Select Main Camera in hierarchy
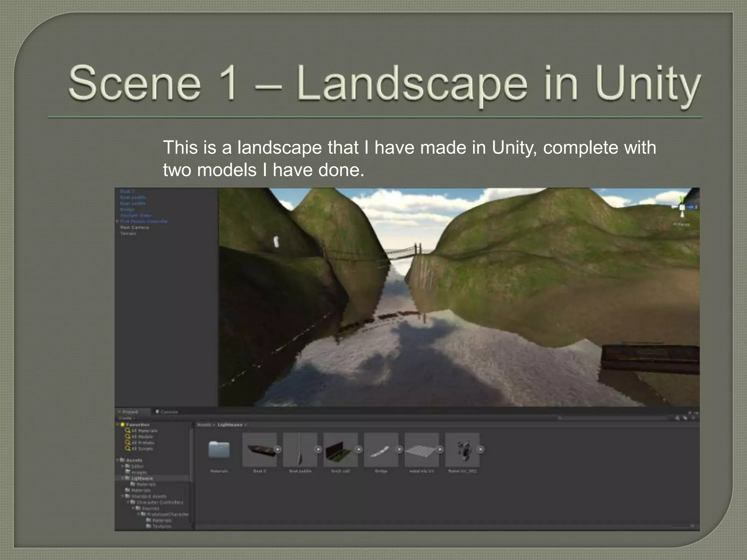The image size is (747, 560). click(135, 227)
